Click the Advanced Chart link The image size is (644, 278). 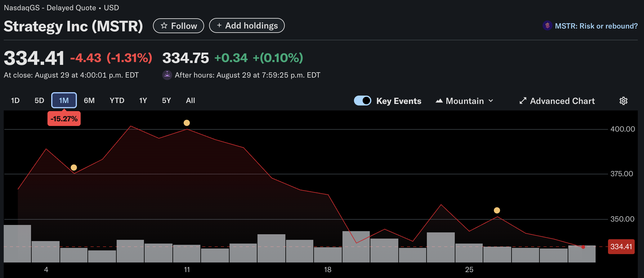[562, 101]
